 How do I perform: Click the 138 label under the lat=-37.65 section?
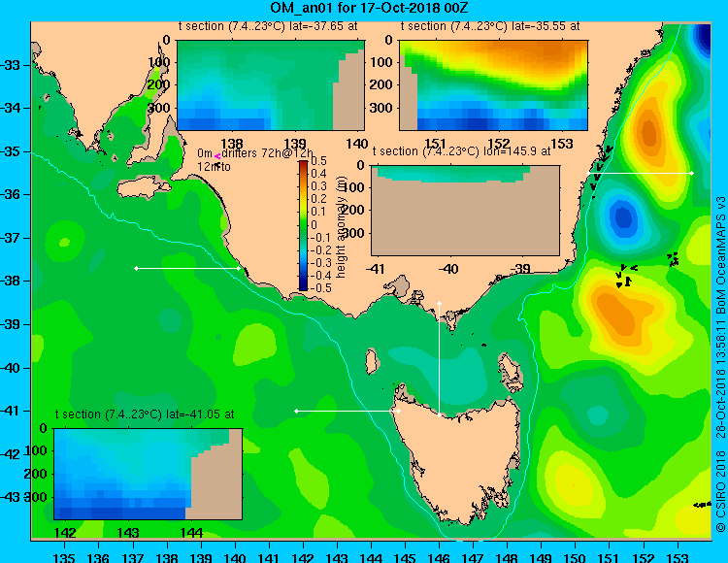tap(232, 144)
